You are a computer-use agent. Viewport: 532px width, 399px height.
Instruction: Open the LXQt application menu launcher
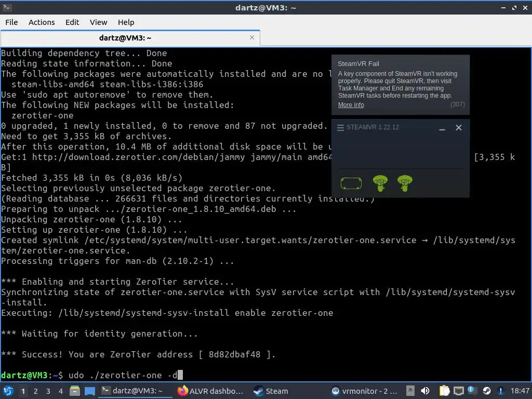tap(8, 391)
